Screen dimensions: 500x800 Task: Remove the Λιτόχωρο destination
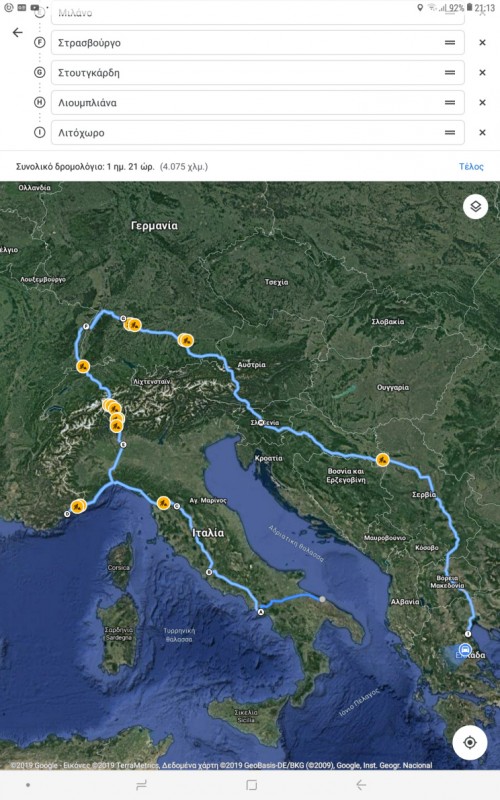click(x=482, y=133)
